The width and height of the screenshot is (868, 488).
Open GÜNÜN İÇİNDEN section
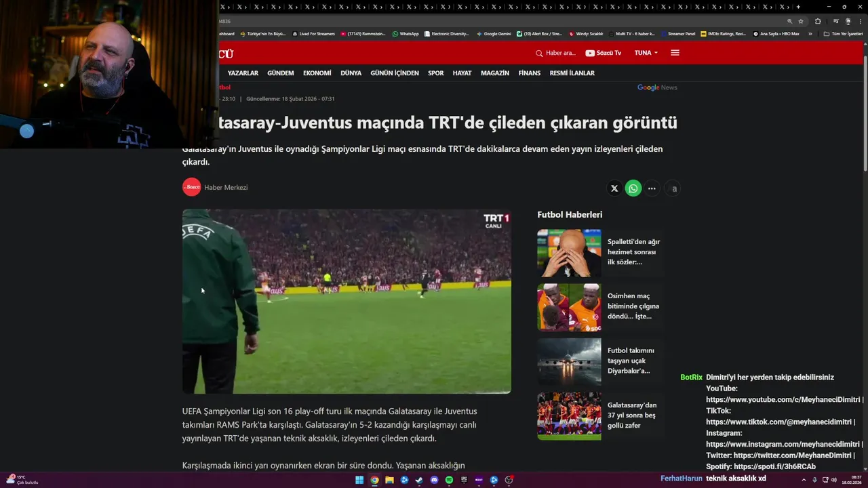[395, 73]
